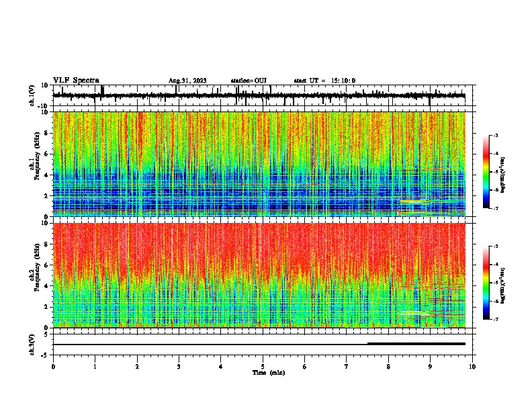This screenshot has height=411, width=532.
Task: Click the -3 label on ch.1 color bar
Action: pos(495,135)
